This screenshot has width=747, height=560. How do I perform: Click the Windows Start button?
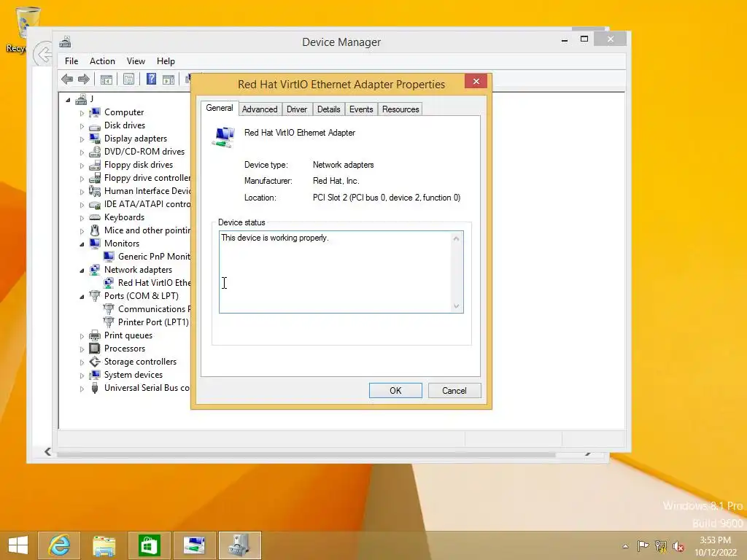[x=18, y=545]
